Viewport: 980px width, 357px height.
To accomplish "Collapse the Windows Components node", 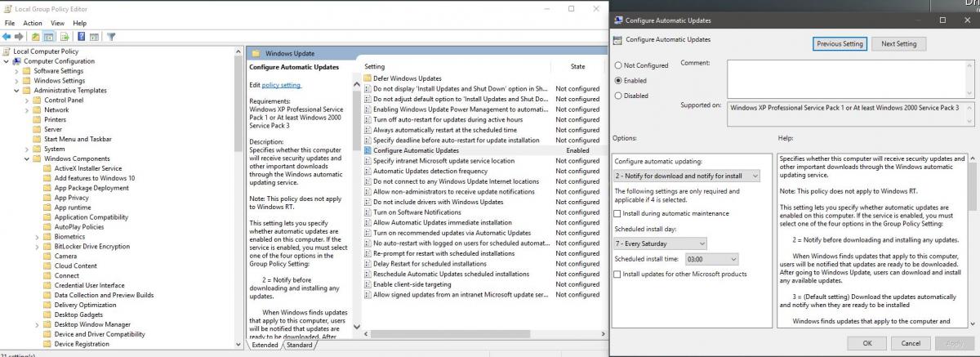I will pyautogui.click(x=26, y=159).
